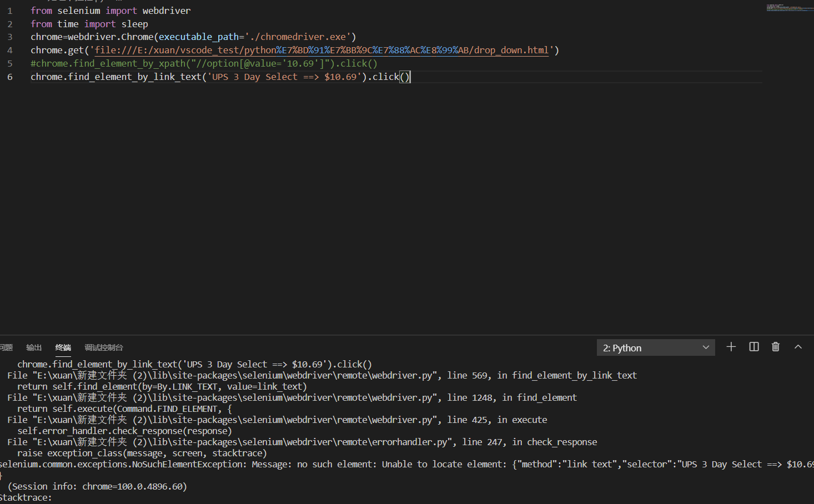
Task: Click 'Stacktrace:' text in terminal
Action: tap(26, 498)
